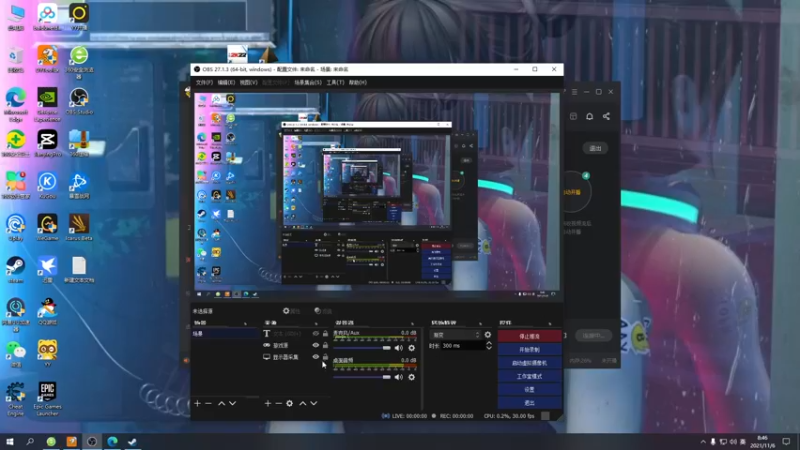Image resolution: width=800 pixels, height=450 pixels.
Task: Open GeForce Experience desktop icon
Action: (47, 105)
